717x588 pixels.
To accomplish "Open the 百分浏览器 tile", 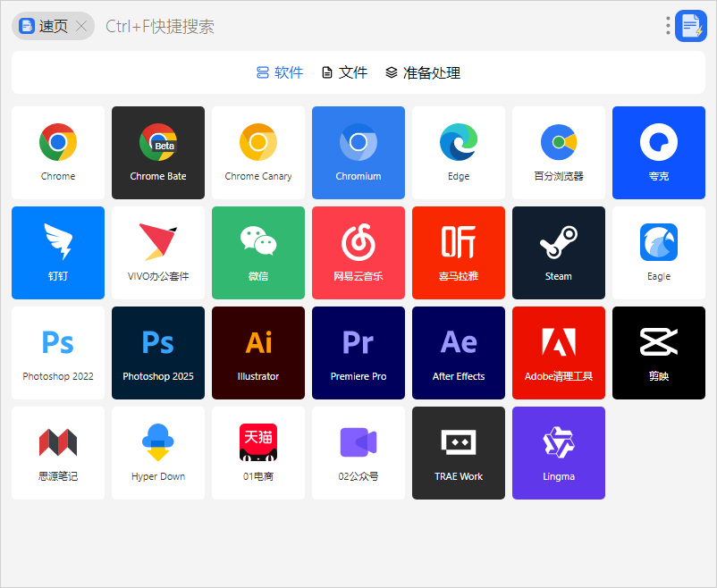I will (x=559, y=153).
